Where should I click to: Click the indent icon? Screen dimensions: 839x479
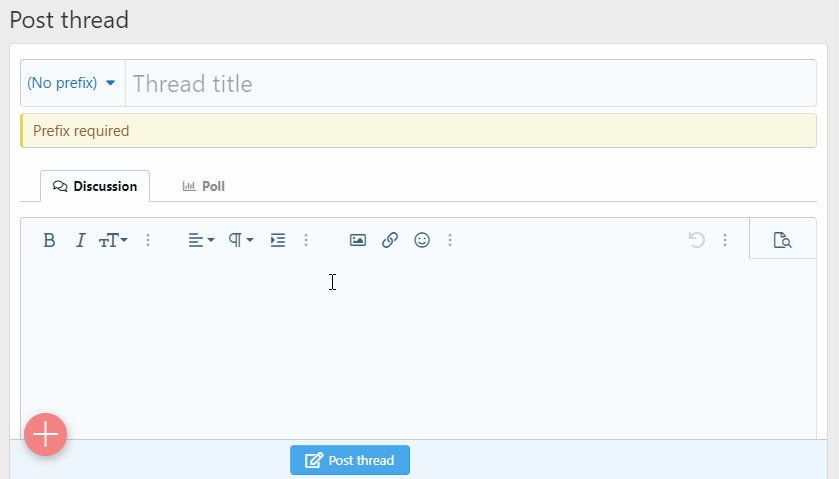(x=278, y=240)
